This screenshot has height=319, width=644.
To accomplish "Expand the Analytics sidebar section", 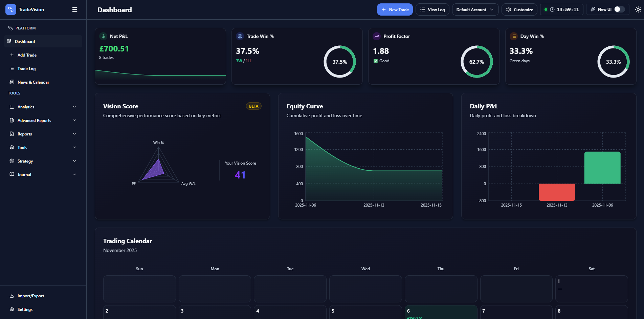I will click(x=43, y=107).
